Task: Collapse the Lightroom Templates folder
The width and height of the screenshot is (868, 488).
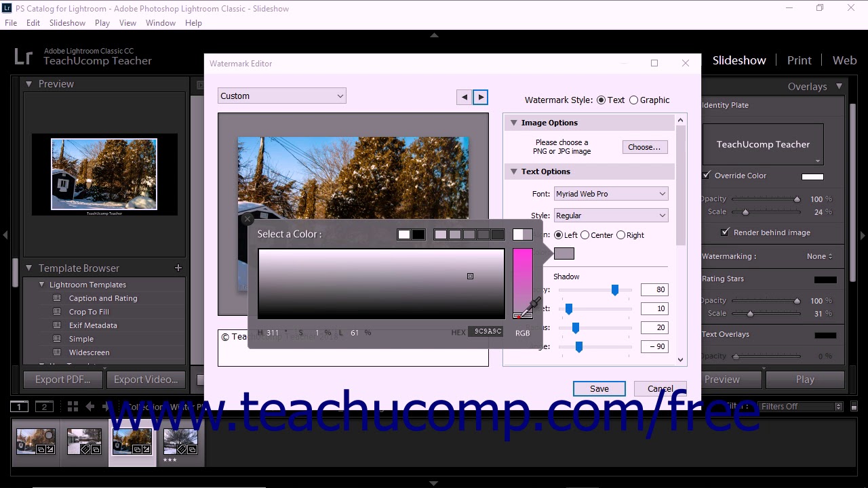Action: [x=42, y=285]
